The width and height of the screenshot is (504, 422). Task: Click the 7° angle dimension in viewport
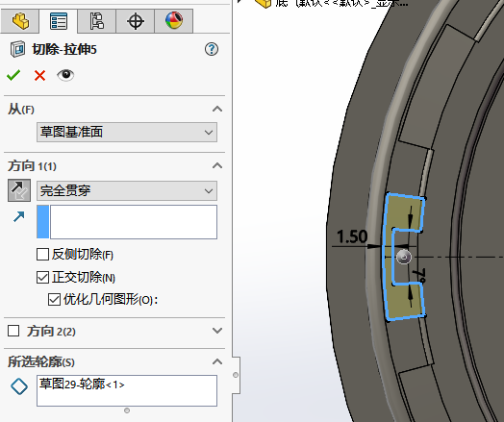[420, 276]
